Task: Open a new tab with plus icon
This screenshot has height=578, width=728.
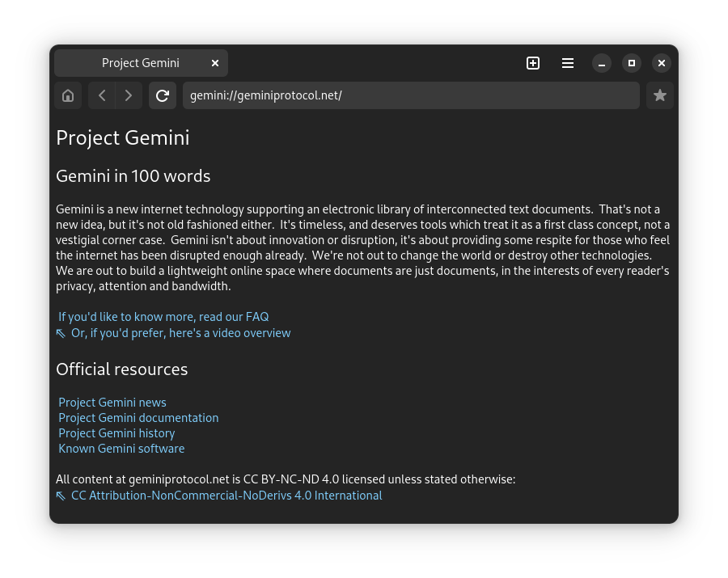Action: [x=533, y=63]
